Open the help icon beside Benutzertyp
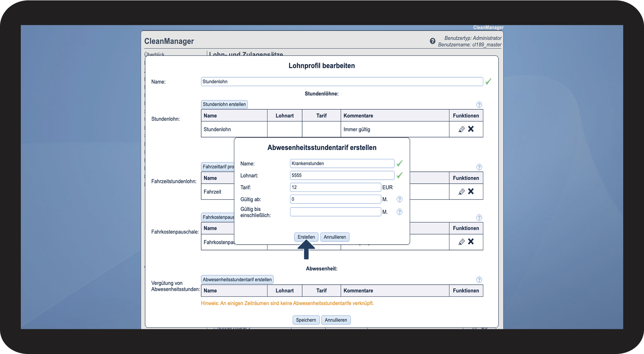Screen dimensions: 644x354 (433, 41)
